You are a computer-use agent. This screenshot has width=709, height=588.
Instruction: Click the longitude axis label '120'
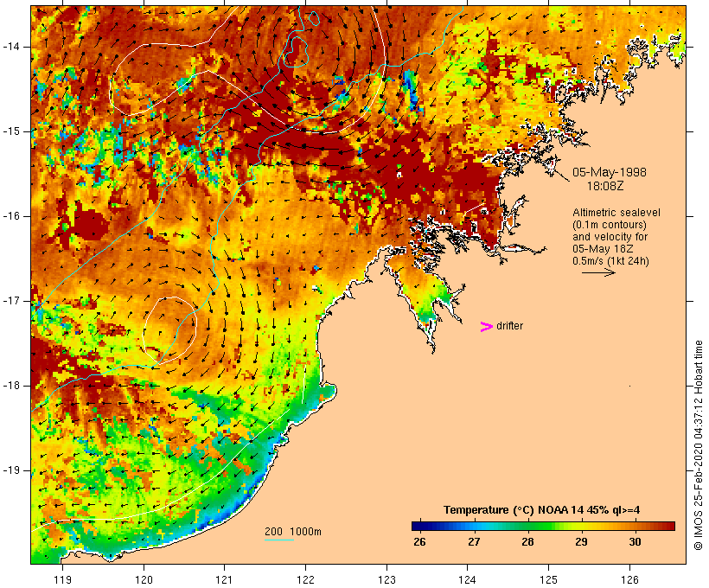[x=144, y=579]
